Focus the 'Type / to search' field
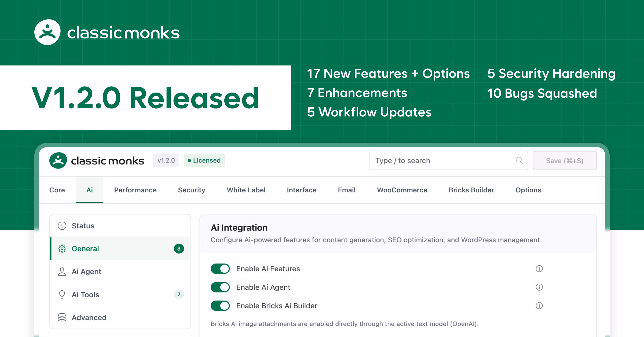This screenshot has height=337, width=644. [448, 160]
